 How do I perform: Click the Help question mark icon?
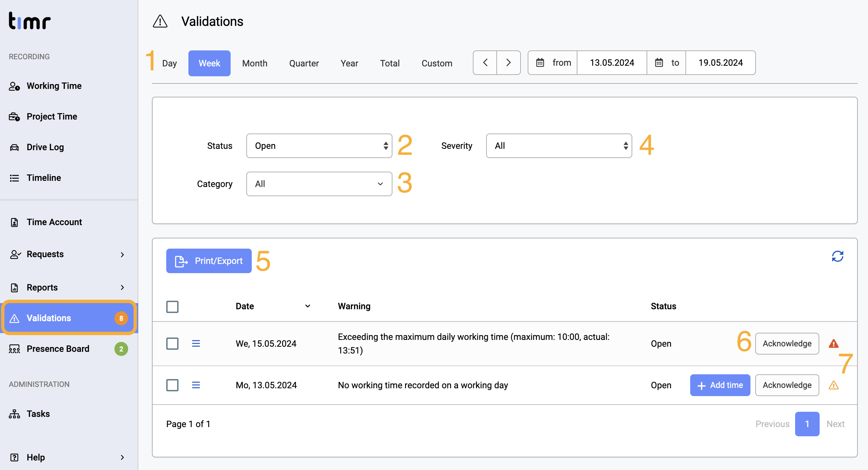(14, 457)
